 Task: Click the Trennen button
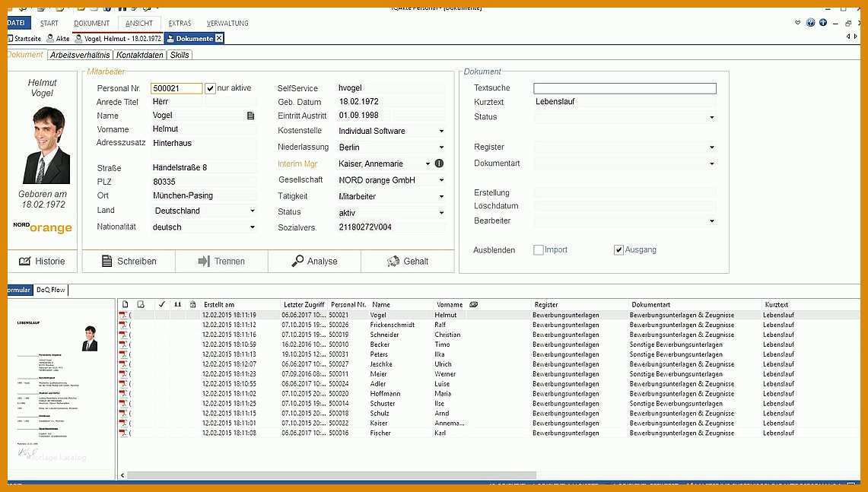click(x=221, y=262)
